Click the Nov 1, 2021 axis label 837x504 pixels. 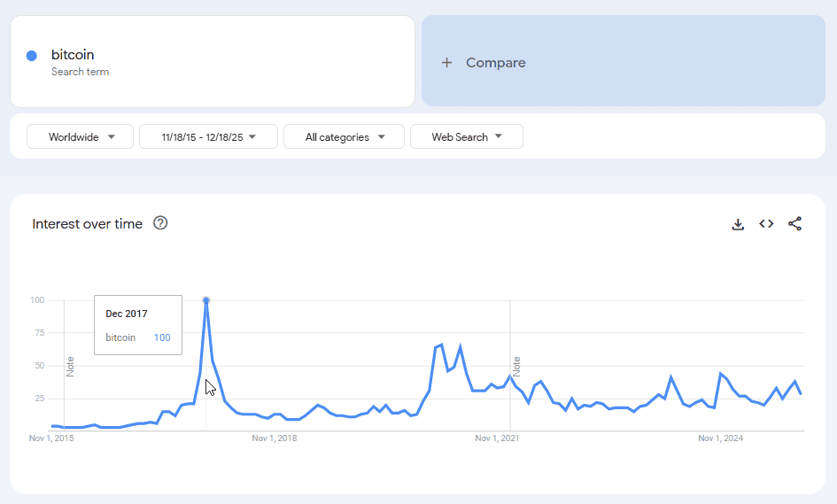[497, 438]
